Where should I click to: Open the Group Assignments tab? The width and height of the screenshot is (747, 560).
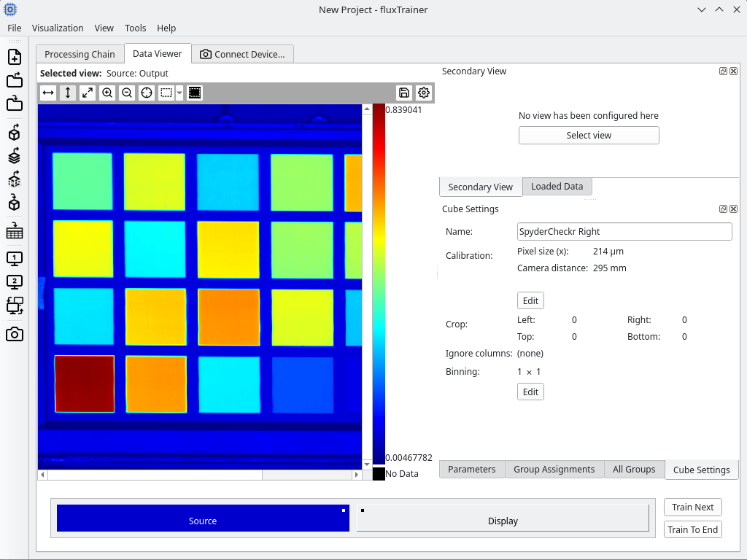(554, 469)
